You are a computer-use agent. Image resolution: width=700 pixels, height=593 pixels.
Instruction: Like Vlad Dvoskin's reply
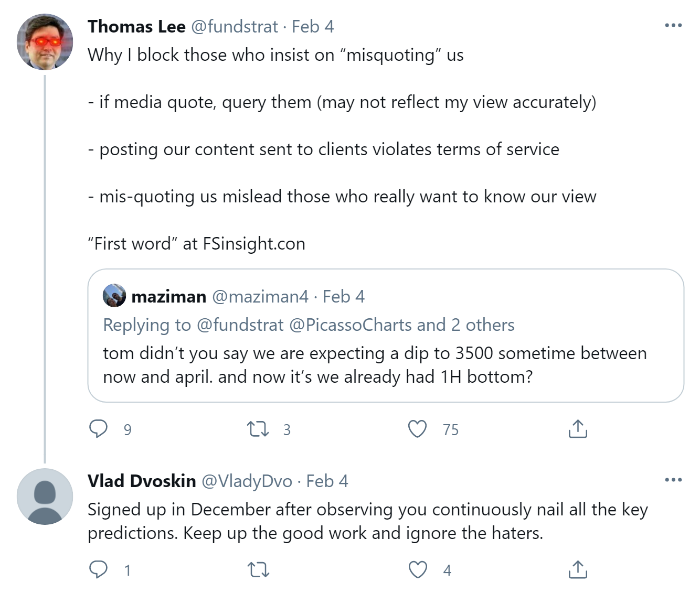[418, 569]
